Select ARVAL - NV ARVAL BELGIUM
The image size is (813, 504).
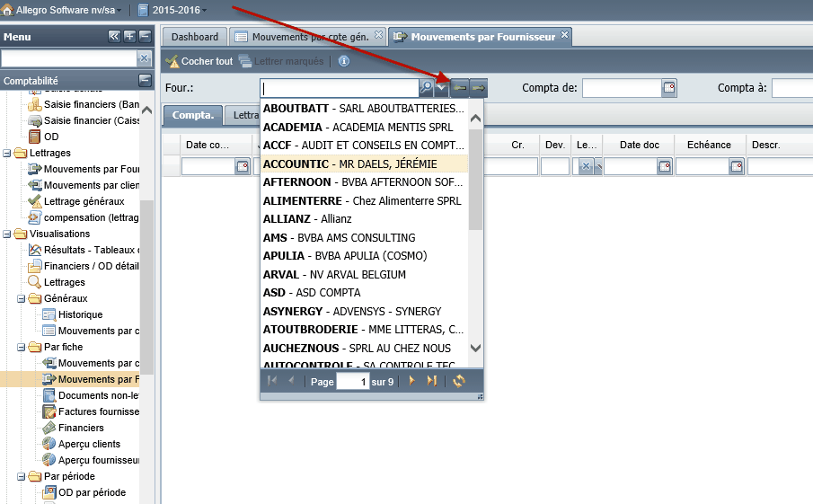[364, 274]
